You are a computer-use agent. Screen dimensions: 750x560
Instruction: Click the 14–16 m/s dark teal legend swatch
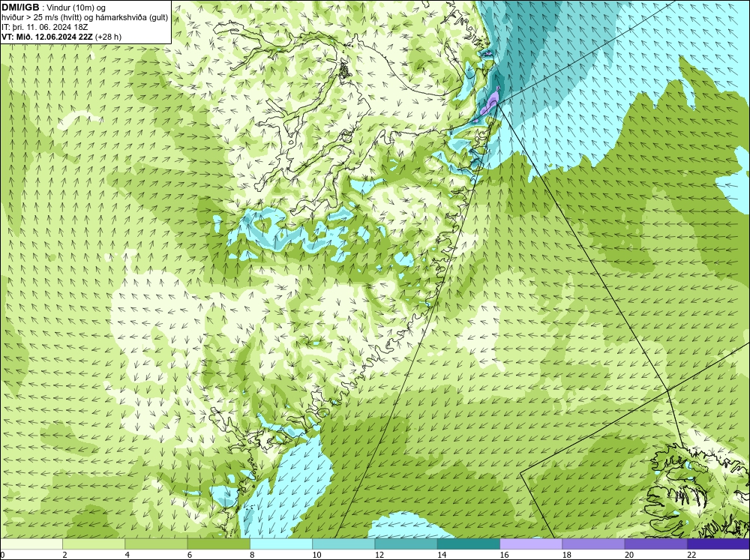coord(468,544)
